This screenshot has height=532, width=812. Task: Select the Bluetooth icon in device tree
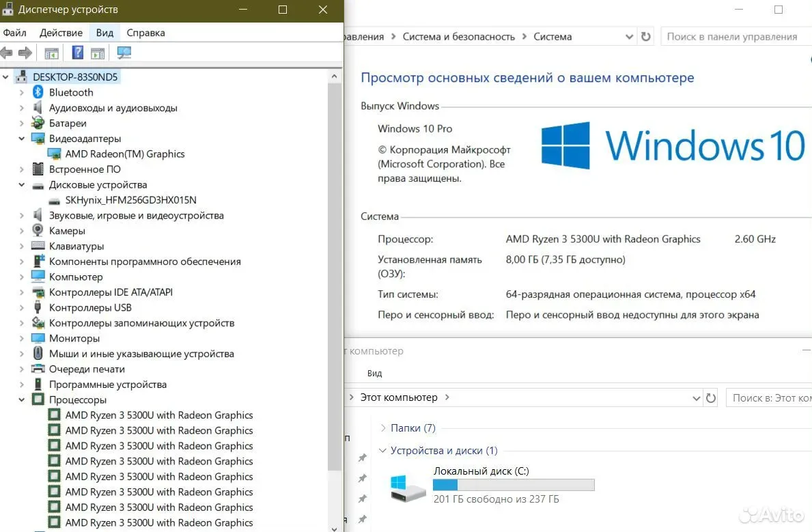(x=38, y=92)
